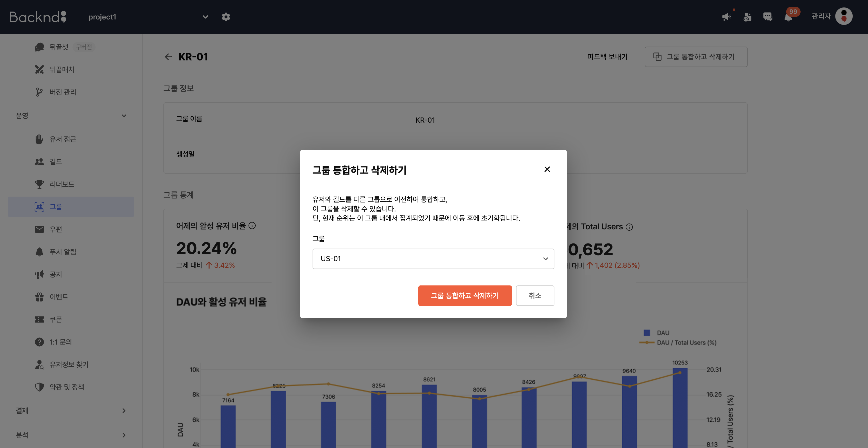Click the 8621 bar label in chart
This screenshot has width=868, height=448.
pos(429,379)
